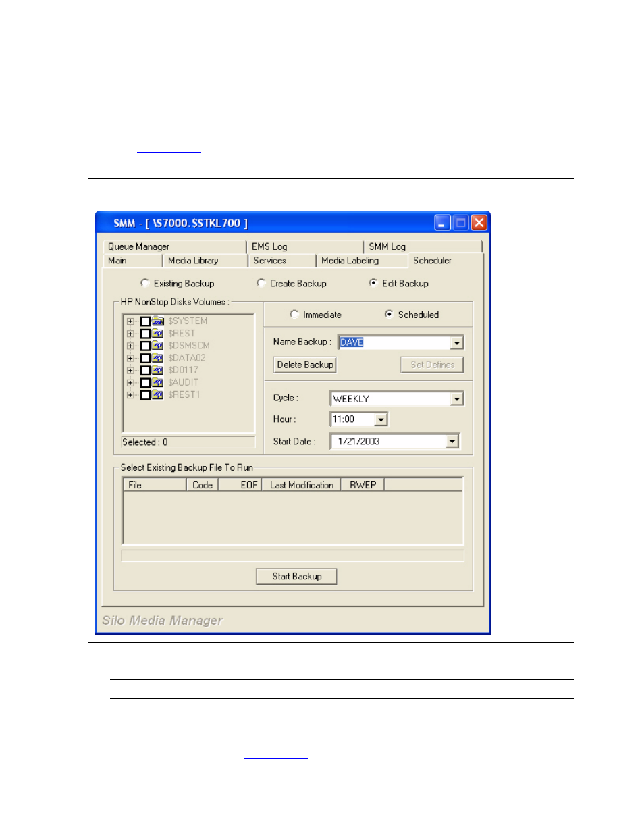Image resolution: width=644 pixels, height=834 pixels.
Task: Expand the $DSMSCM tree node
Action: (130, 346)
